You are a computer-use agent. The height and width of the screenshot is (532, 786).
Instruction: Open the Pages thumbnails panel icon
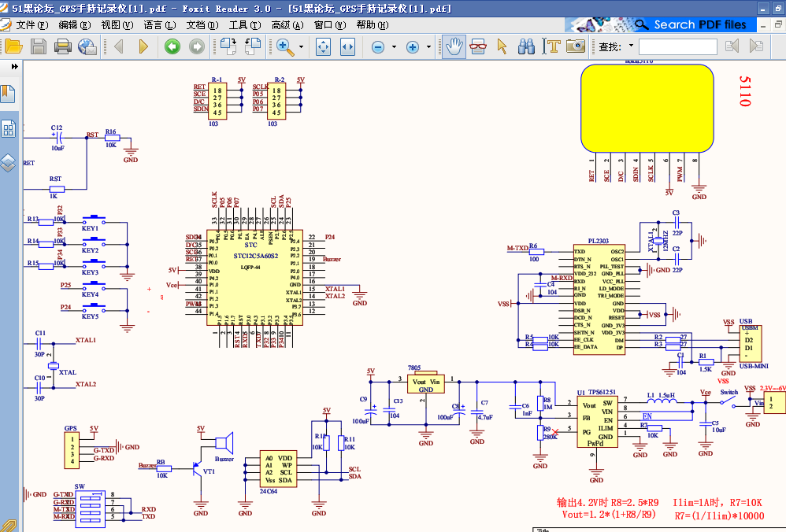coord(8,129)
